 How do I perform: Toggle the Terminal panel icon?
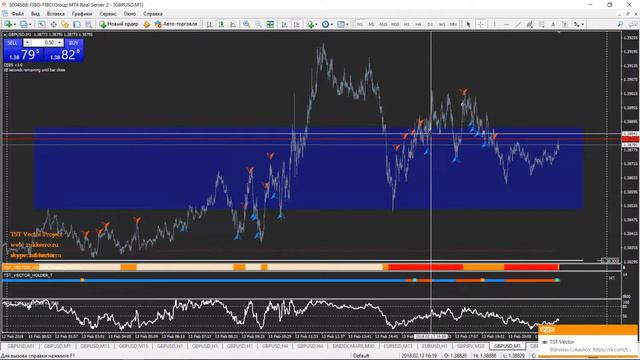pyautogui.click(x=77, y=24)
